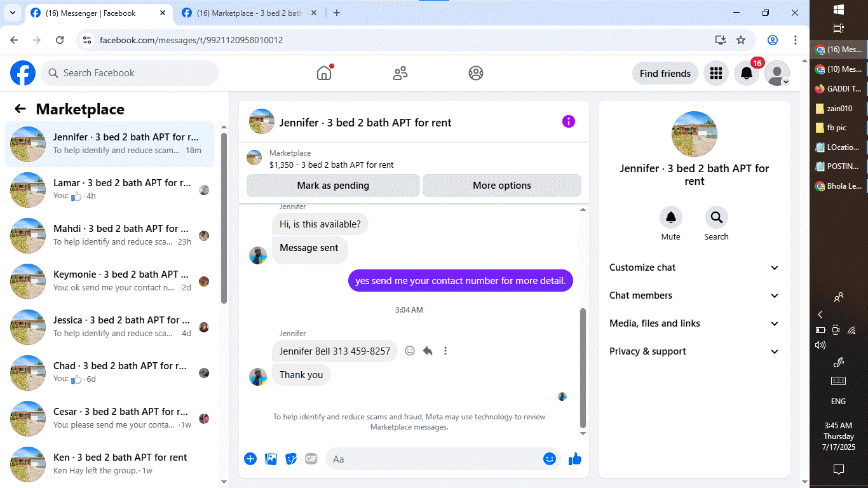
Task: Reply to the Jennifer Bell message
Action: point(428,351)
